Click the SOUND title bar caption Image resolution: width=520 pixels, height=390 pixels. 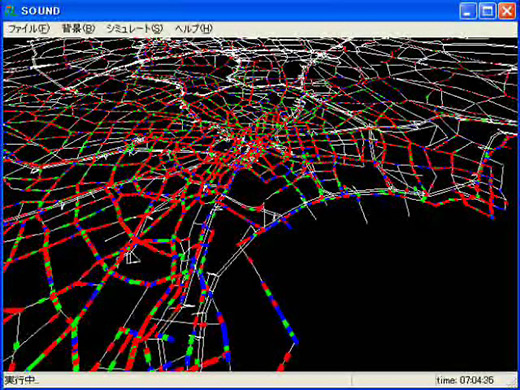(41, 11)
